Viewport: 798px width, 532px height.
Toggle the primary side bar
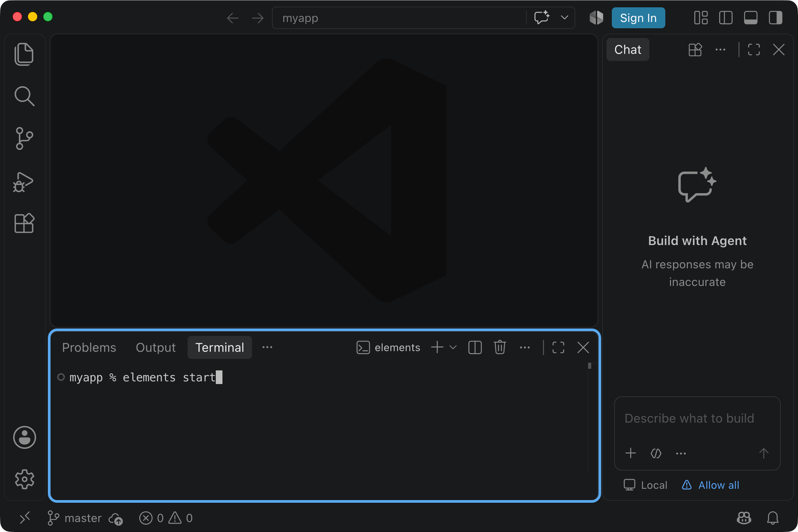726,18
